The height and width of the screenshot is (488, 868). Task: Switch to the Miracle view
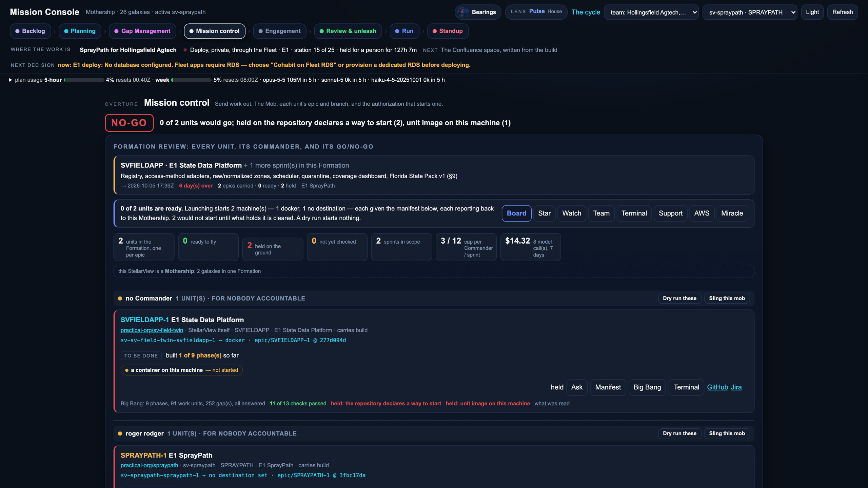coord(732,213)
